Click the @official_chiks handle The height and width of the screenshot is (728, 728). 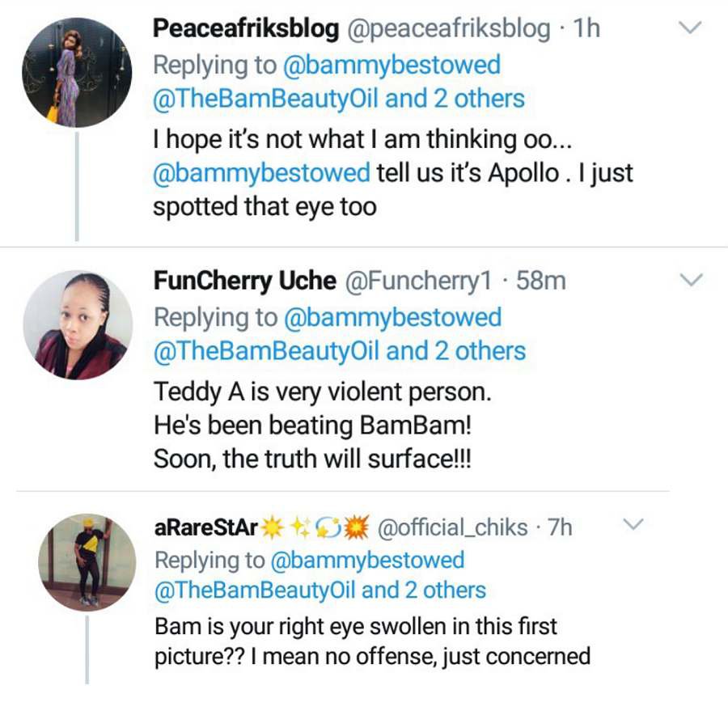[453, 527]
